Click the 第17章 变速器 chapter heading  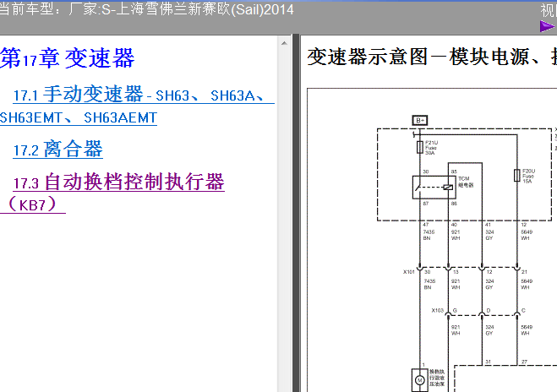click(x=68, y=58)
